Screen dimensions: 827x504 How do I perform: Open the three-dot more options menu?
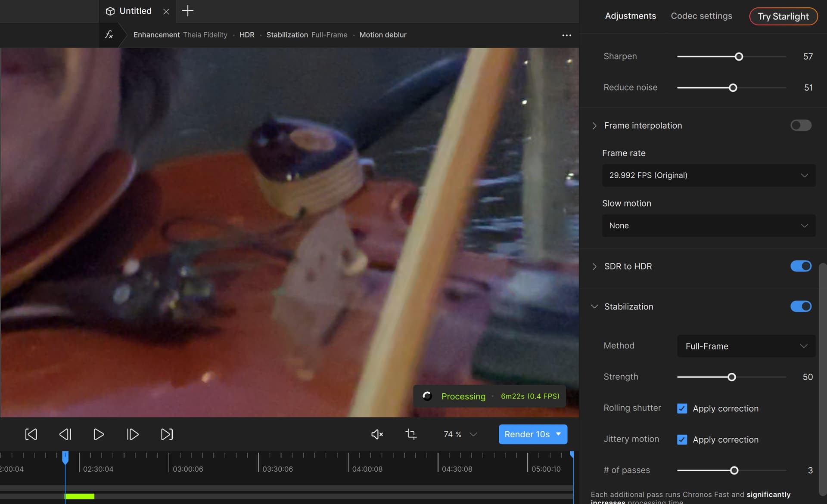click(x=566, y=35)
